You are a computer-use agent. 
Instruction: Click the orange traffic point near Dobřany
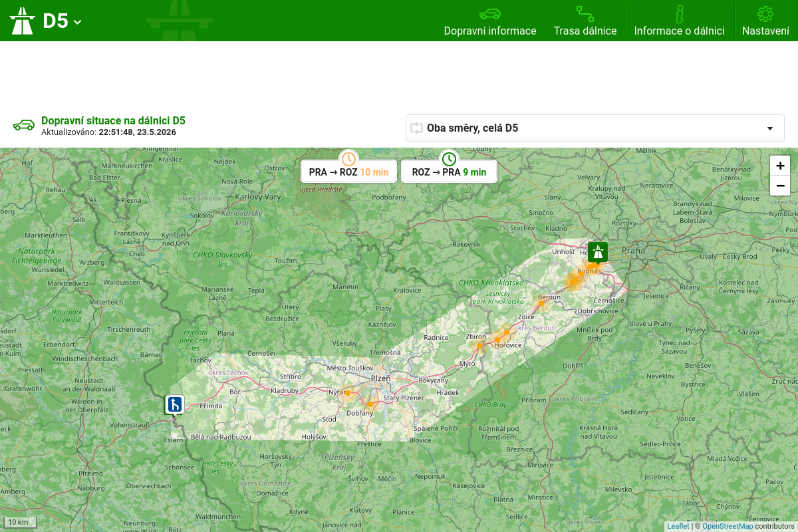tap(370, 404)
